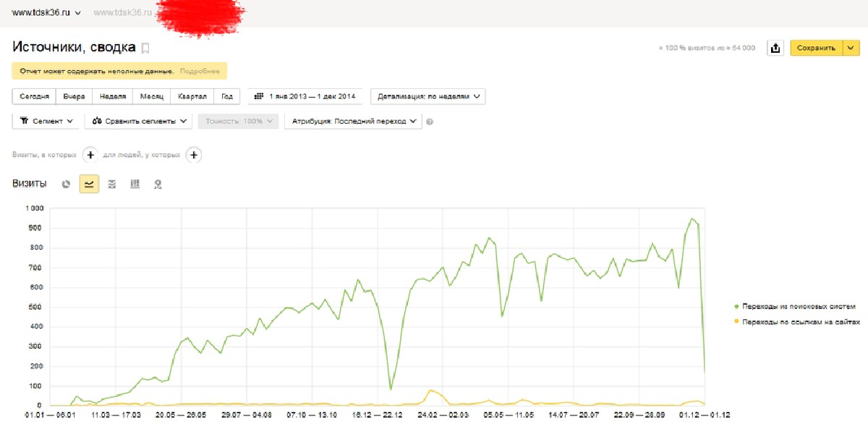
Task: Select Неделя period tab
Action: click(113, 96)
